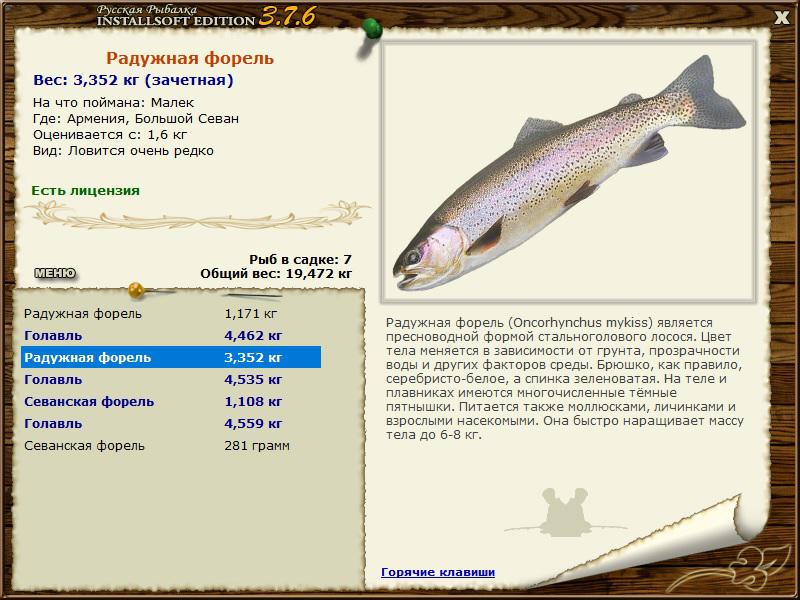Click the Рыб в садке: 7 text
Viewport: 800px width, 600px height.
[301, 260]
